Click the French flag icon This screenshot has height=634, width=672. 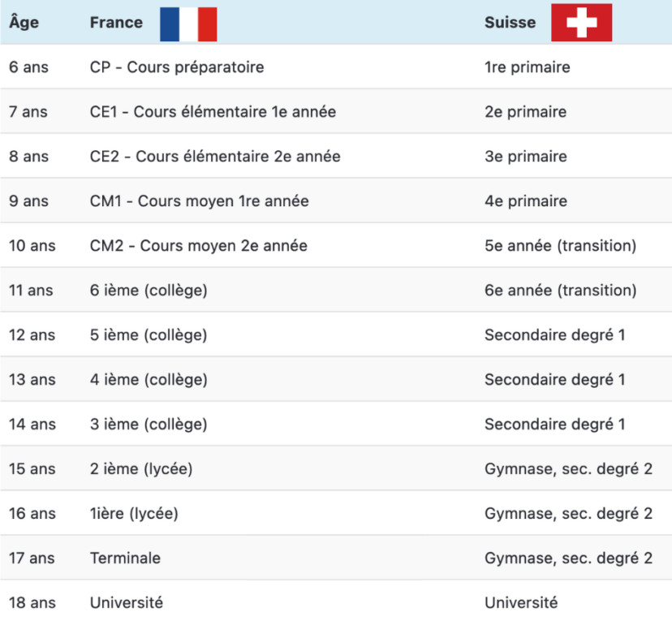point(188,23)
